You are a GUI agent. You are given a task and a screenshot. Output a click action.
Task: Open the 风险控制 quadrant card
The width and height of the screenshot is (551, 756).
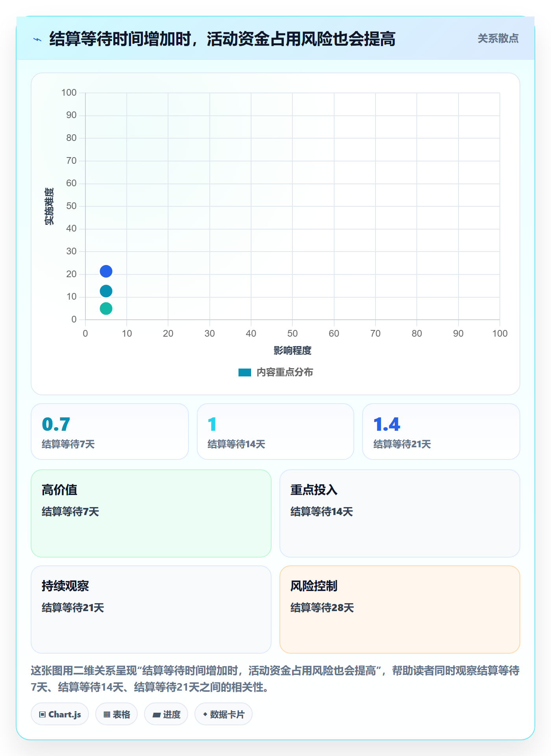[400, 610]
